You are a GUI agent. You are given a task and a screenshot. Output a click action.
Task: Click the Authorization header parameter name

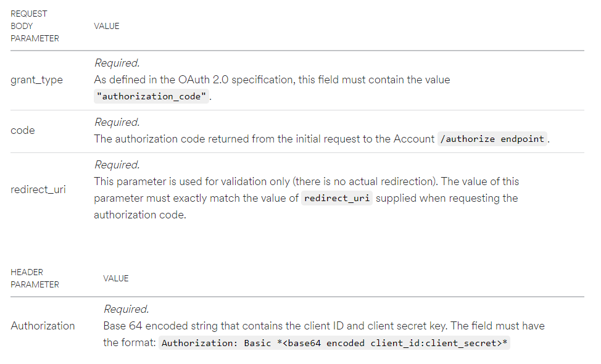click(x=43, y=326)
